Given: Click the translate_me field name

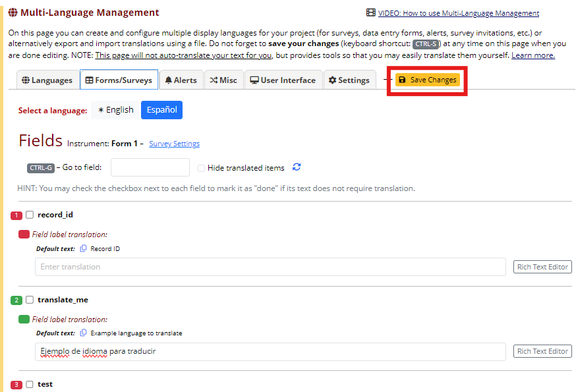Looking at the screenshot, I should 63,300.
